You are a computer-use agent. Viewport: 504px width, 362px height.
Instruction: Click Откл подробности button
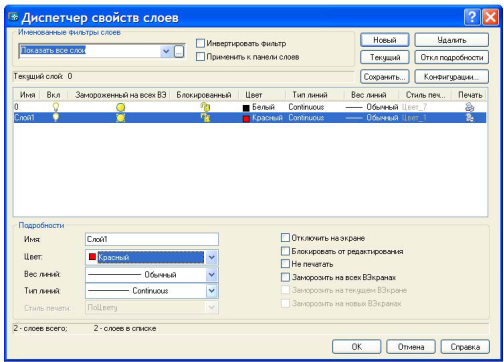[x=452, y=57]
